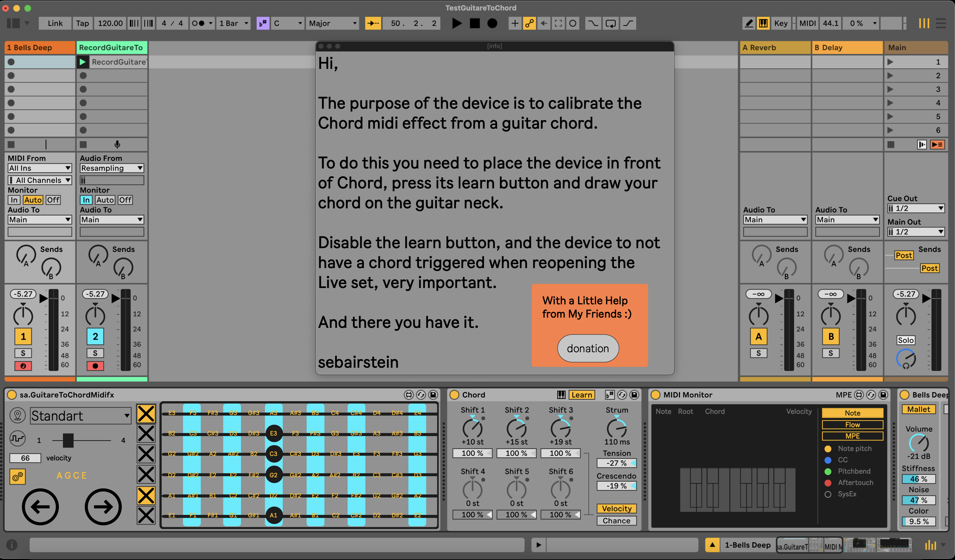Toggle Draw Mode pencil icon
Screen dimensions: 955x560
click(x=748, y=24)
